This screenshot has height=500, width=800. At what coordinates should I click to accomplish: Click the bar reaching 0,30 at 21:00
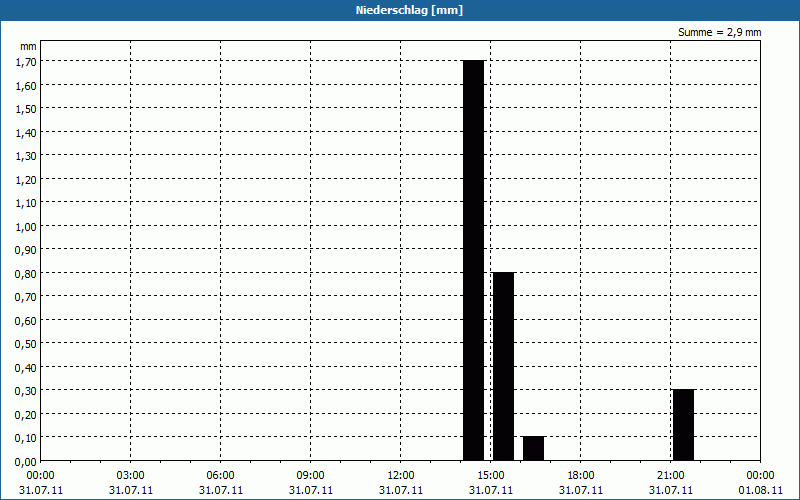pos(684,425)
